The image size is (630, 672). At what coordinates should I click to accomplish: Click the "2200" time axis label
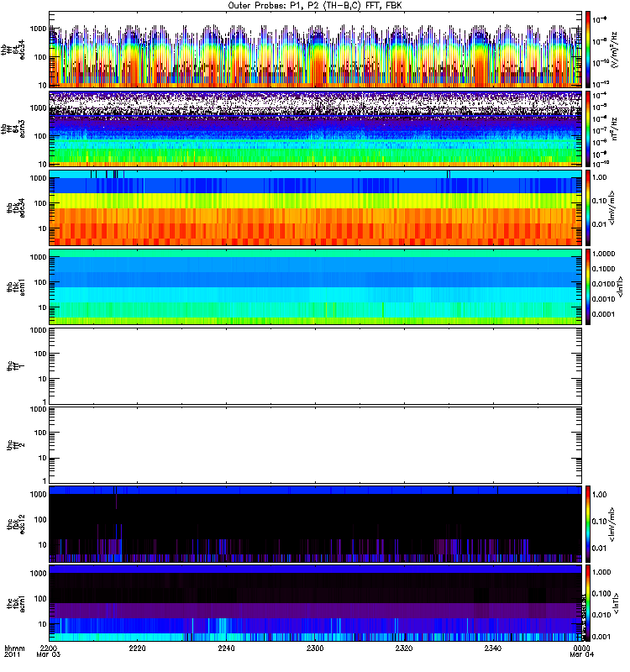[49, 648]
